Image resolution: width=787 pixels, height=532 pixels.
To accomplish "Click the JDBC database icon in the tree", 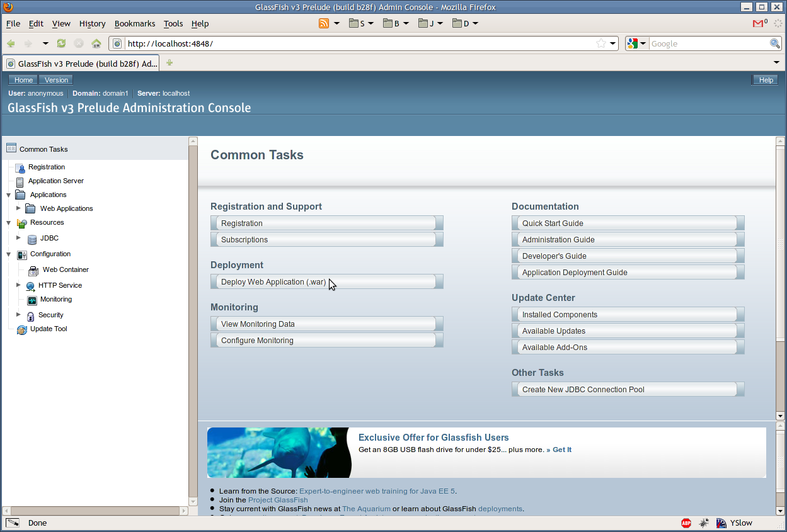I will click(x=32, y=239).
